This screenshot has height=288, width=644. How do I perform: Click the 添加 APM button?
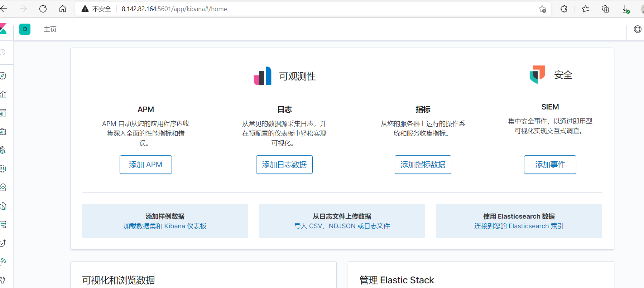(146, 165)
